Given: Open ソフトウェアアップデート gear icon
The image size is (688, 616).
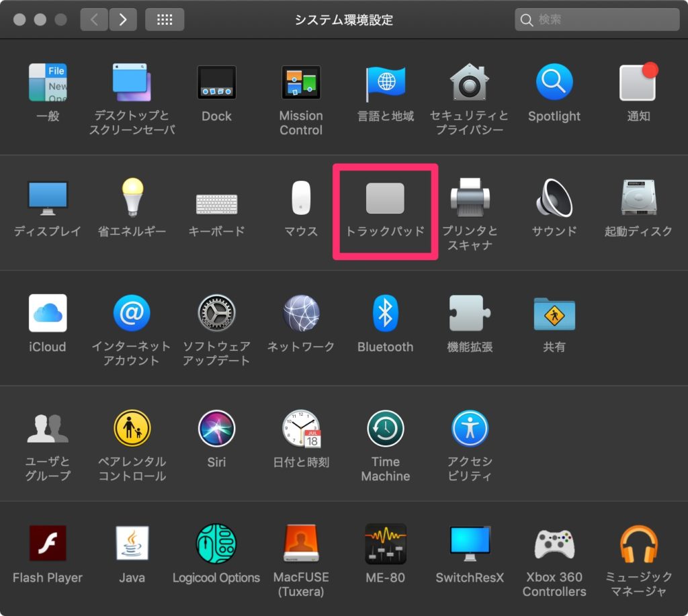Looking at the screenshot, I should coord(216,313).
